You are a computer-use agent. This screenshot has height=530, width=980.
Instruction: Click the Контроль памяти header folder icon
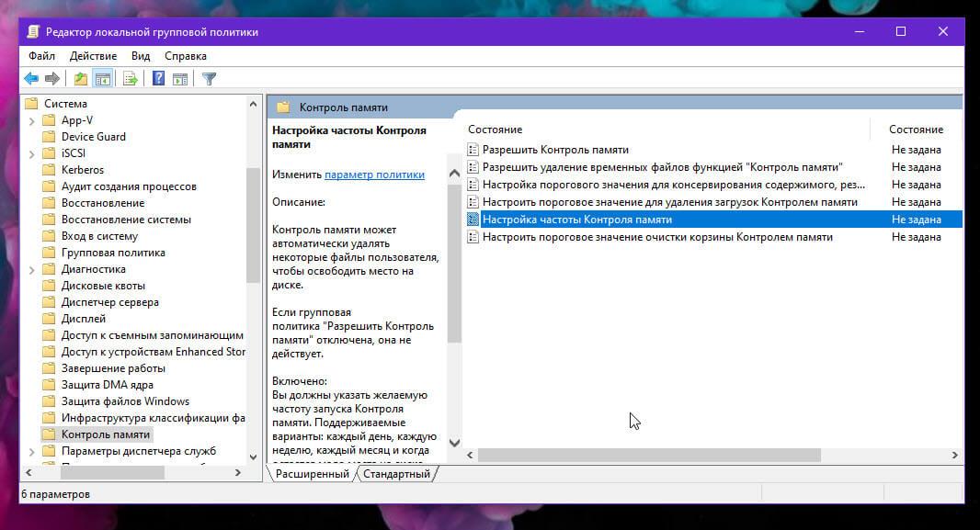[283, 107]
